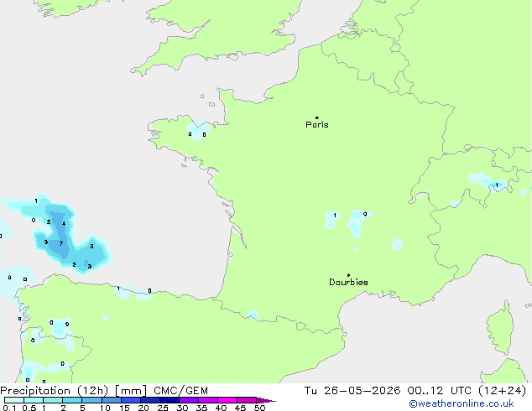Click the light rain patch over Brittany

pos(198,131)
